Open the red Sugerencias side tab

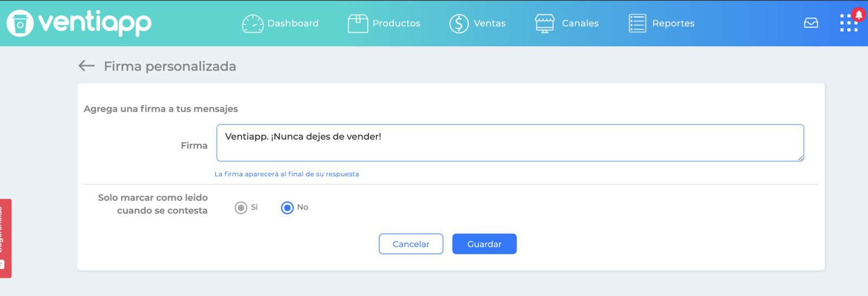point(5,239)
